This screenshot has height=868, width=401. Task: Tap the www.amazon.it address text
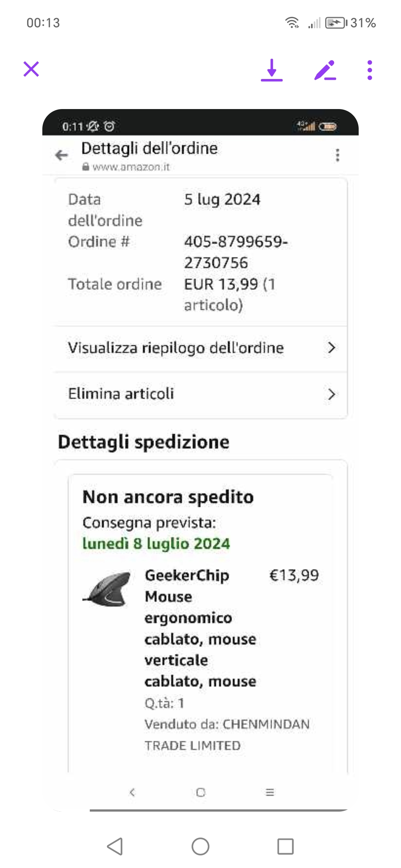click(131, 167)
